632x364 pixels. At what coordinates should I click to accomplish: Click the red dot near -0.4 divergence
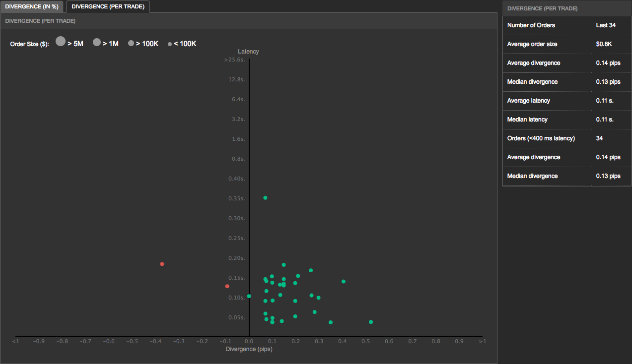[162, 264]
